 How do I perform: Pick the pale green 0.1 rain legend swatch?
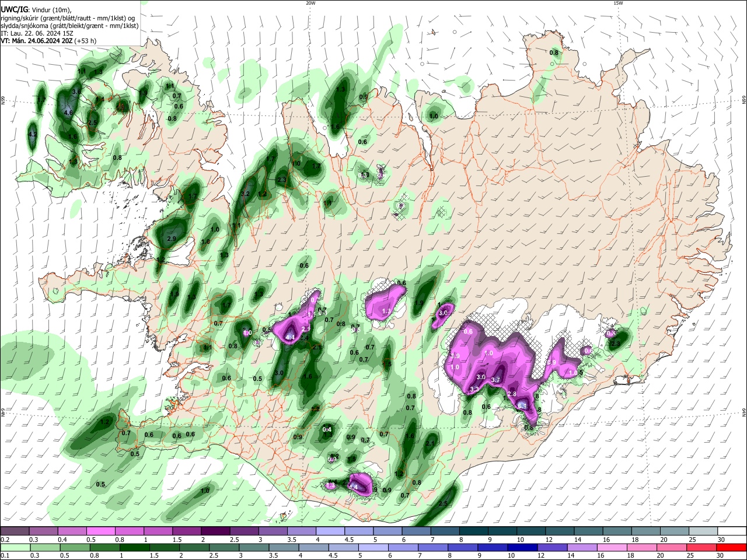point(15,547)
